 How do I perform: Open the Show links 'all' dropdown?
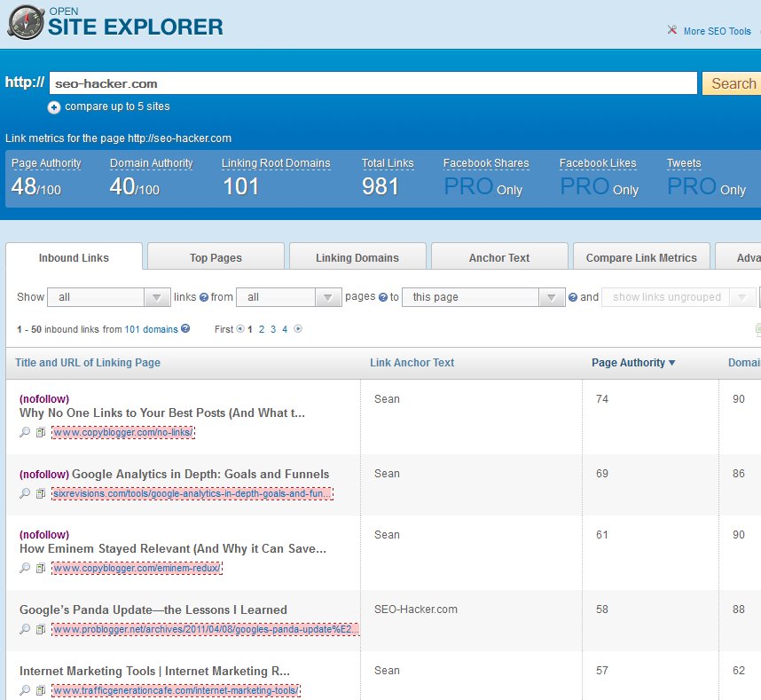pyautogui.click(x=108, y=297)
